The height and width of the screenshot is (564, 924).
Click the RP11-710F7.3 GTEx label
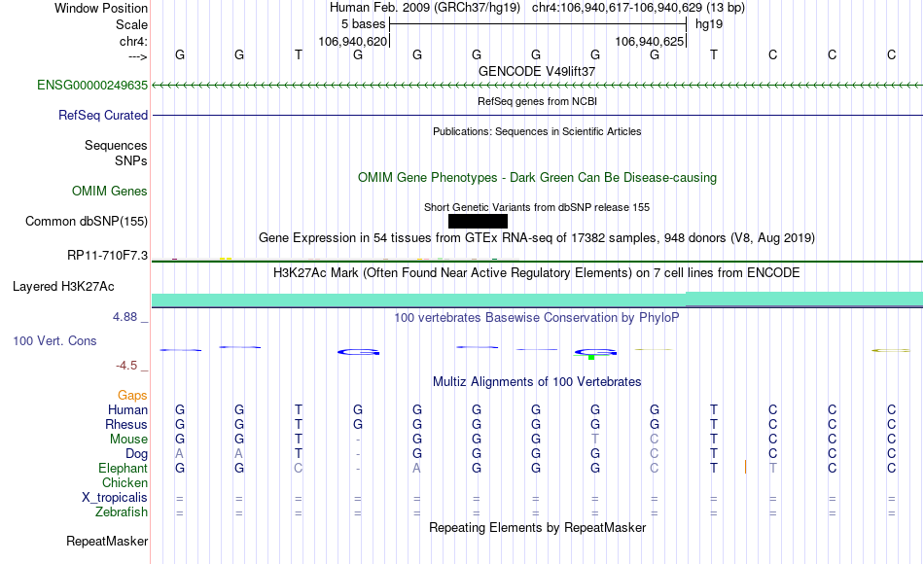pyautogui.click(x=107, y=255)
